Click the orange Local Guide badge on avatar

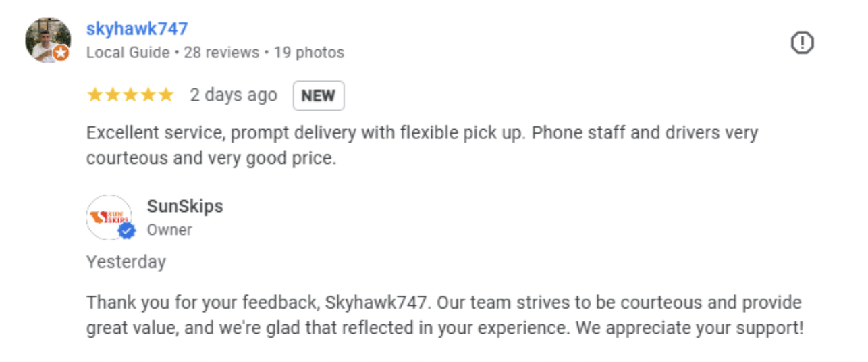61,53
